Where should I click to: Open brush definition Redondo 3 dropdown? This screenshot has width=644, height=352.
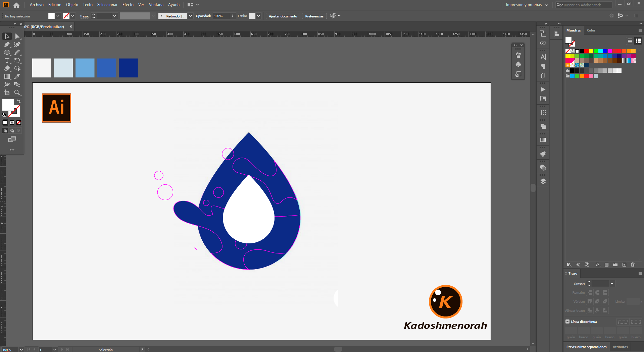(191, 16)
